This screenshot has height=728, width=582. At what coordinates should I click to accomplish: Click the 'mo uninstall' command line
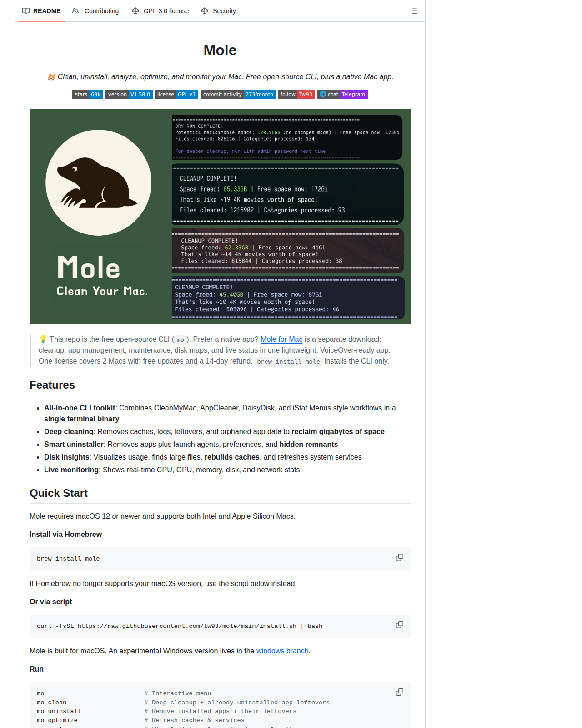click(59, 711)
